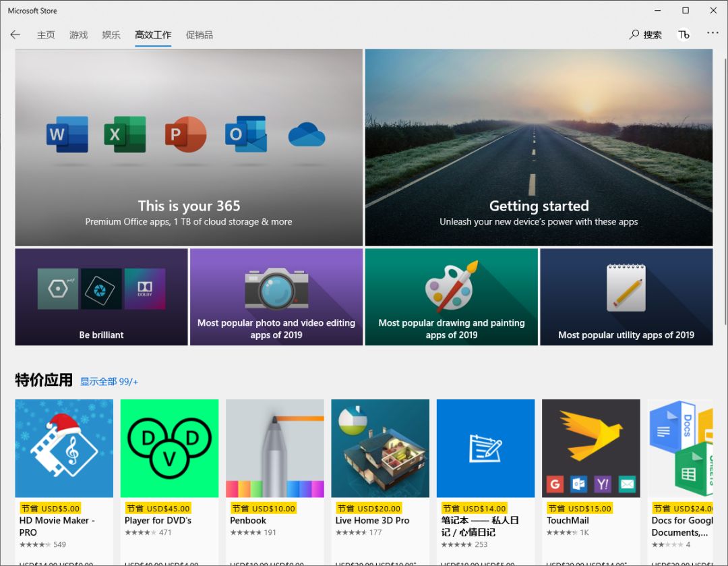Click the paint palette icon
The image size is (728, 566).
(452, 286)
